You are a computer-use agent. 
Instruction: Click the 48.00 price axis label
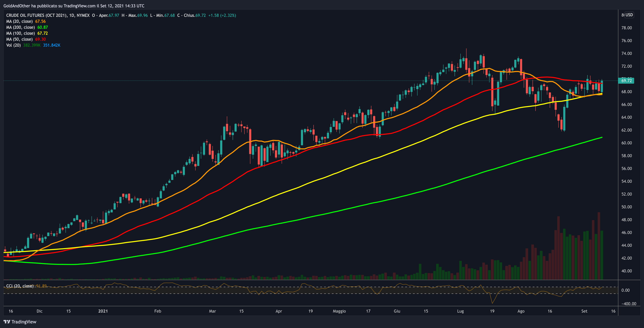[626, 220]
